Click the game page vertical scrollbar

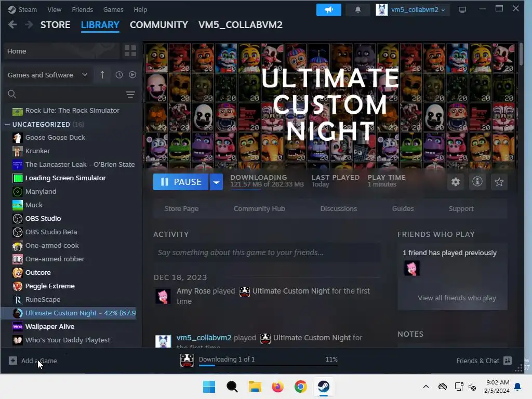[x=521, y=54]
